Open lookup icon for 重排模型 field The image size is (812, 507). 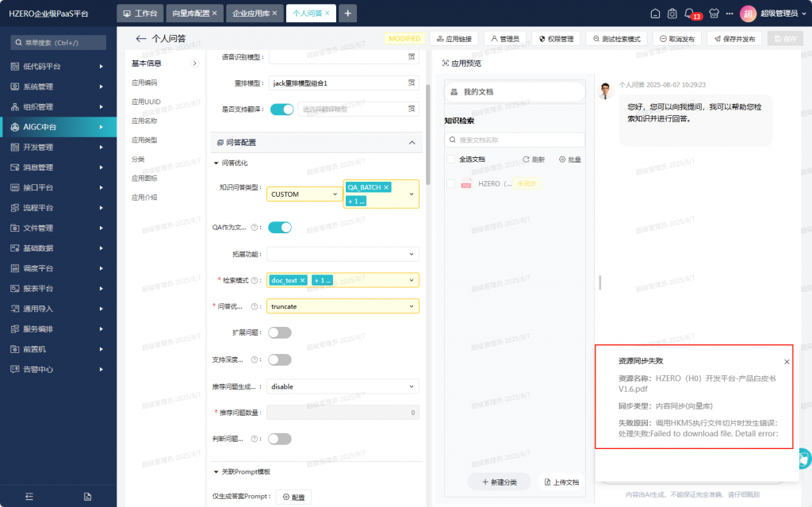[412, 83]
